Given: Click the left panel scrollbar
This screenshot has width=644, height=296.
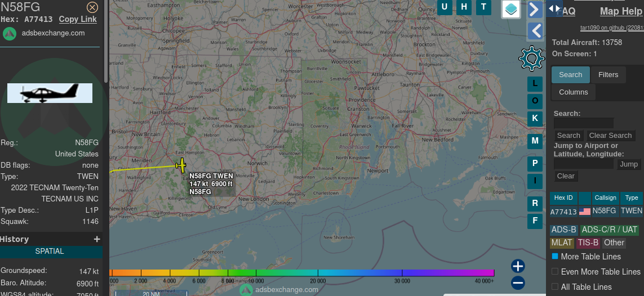Looking at the screenshot, I should click(x=106, y=41).
